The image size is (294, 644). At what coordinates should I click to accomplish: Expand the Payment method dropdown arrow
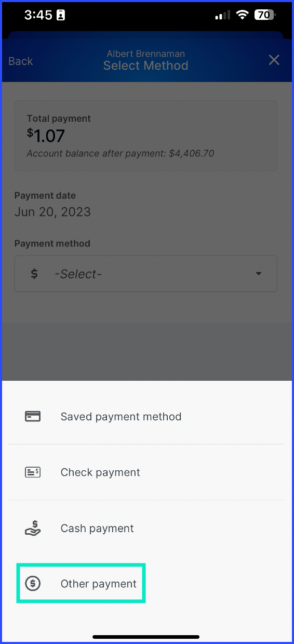259,274
